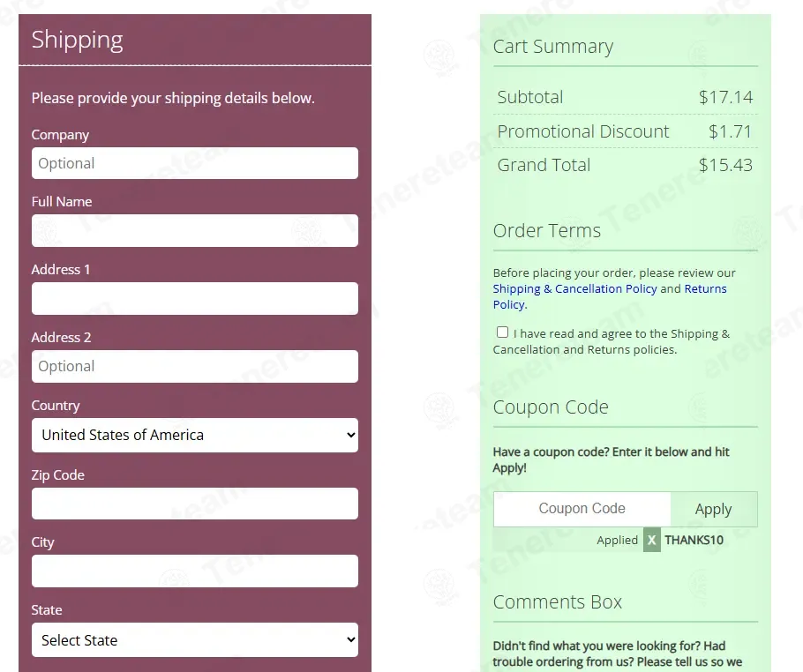The height and width of the screenshot is (672, 803).
Task: Click the Cart Summary heading
Action: point(553,47)
